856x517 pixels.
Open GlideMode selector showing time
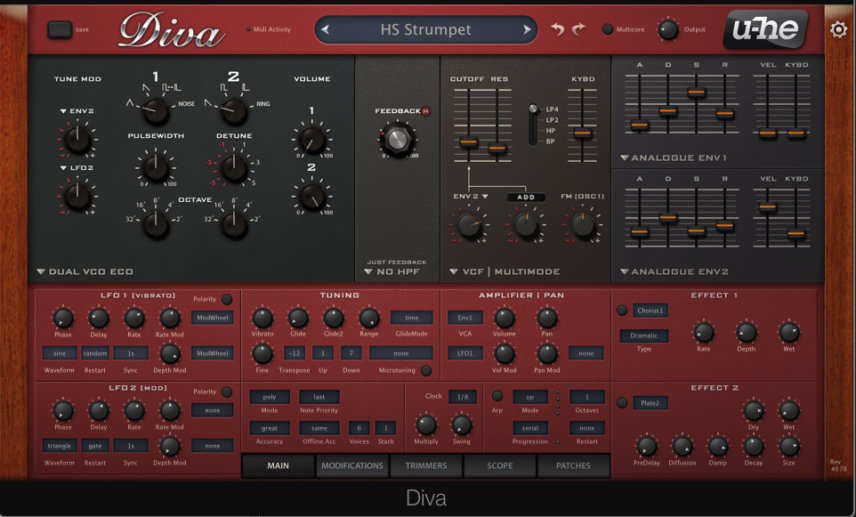tap(412, 317)
